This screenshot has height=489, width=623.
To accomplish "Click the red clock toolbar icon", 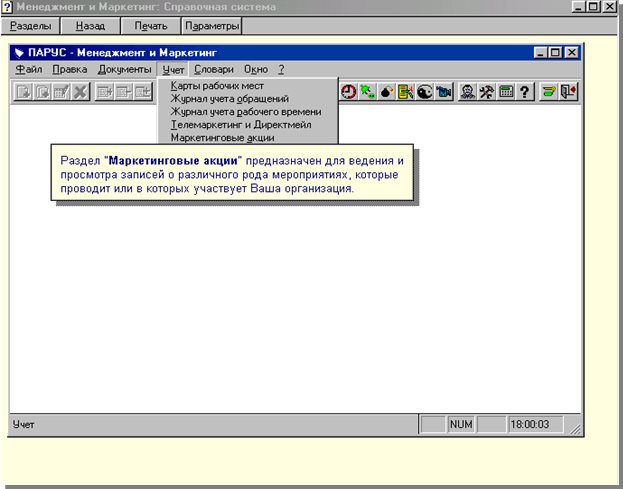I will click(x=348, y=92).
